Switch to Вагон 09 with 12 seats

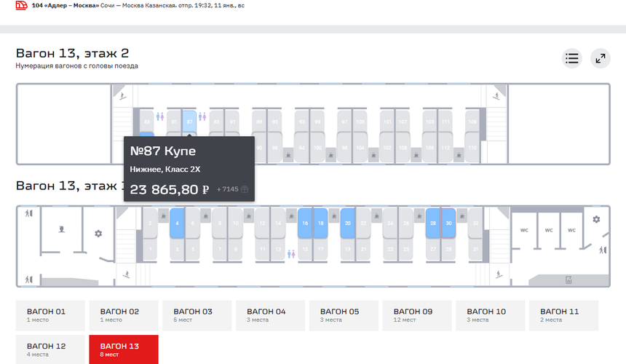(417, 315)
